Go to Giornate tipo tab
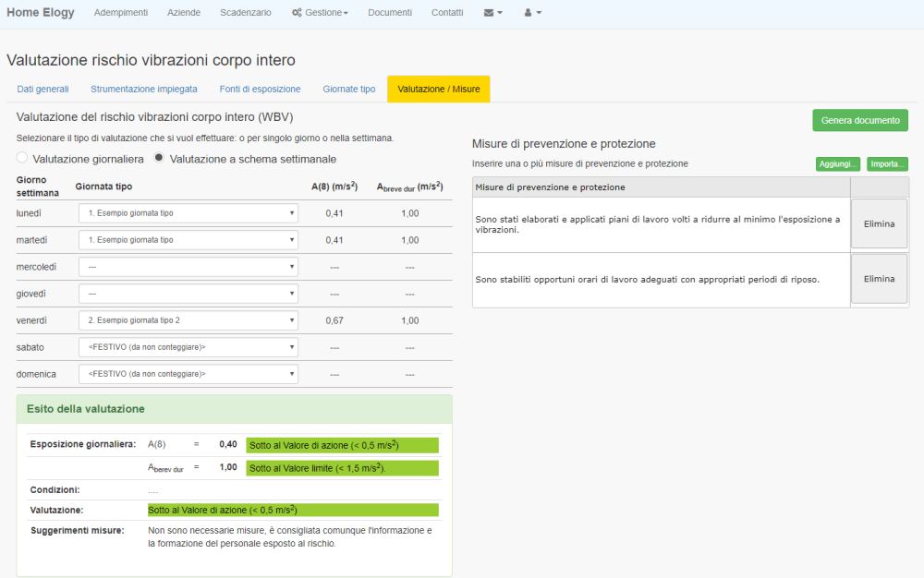This screenshot has height=578, width=924. click(348, 90)
